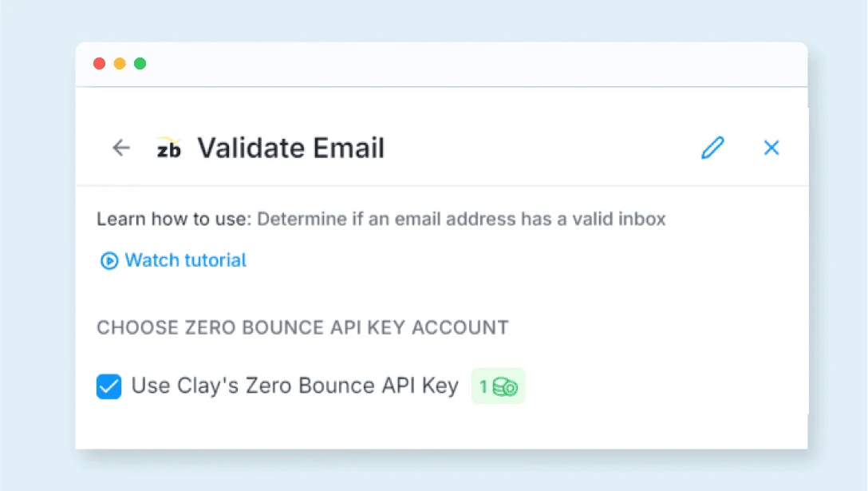This screenshot has height=491, width=868.
Task: Click the red traffic light dot
Action: tap(99, 63)
